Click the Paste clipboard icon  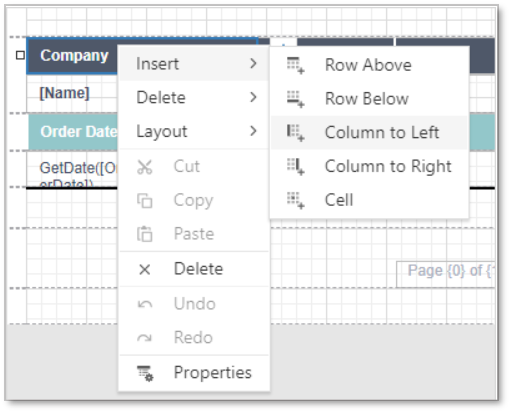(145, 234)
